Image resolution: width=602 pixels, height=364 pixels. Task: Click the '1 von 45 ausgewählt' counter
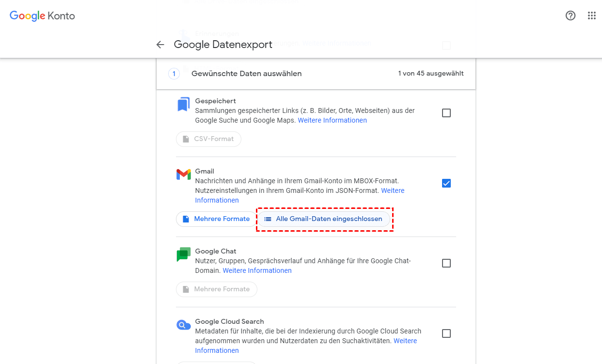(431, 74)
